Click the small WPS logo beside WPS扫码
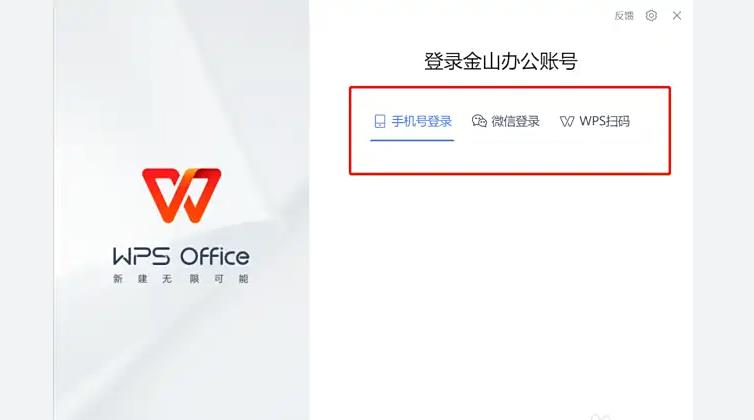Screen dimensions: 754x420 click(x=567, y=122)
